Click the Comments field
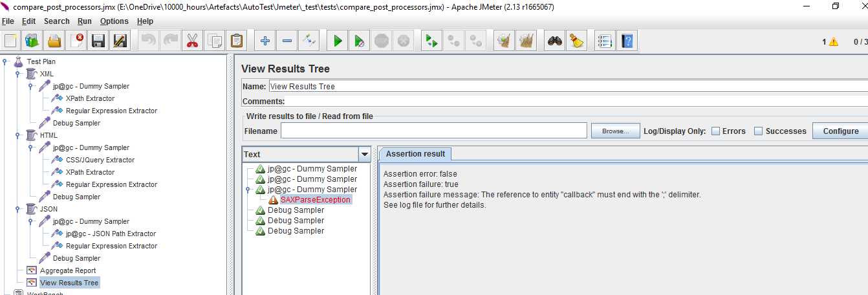This screenshot has width=868, height=295. [576, 101]
